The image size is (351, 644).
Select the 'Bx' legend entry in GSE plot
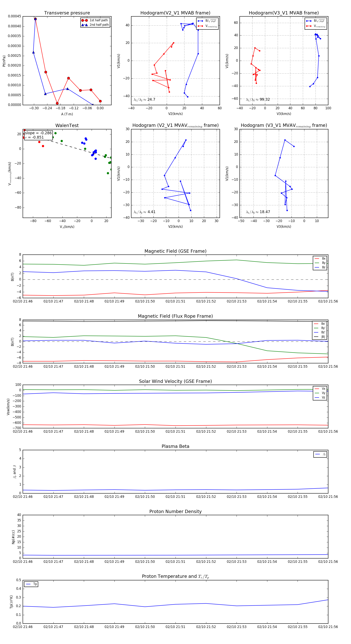[320, 259]
